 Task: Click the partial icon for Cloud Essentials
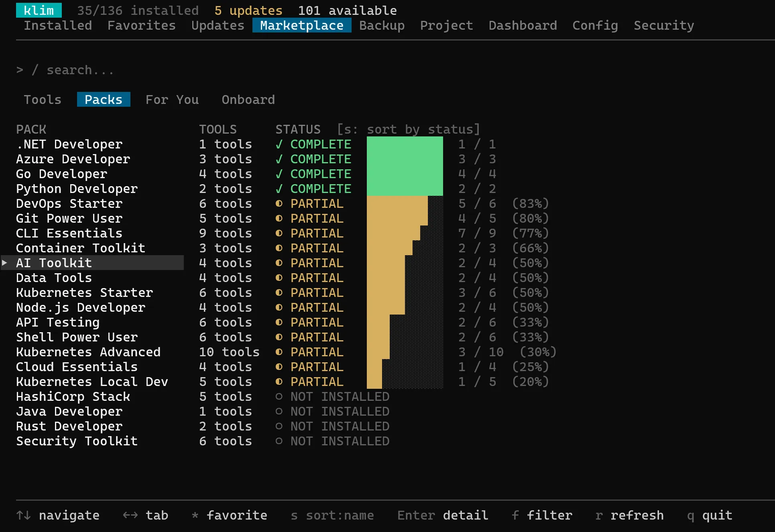(279, 367)
